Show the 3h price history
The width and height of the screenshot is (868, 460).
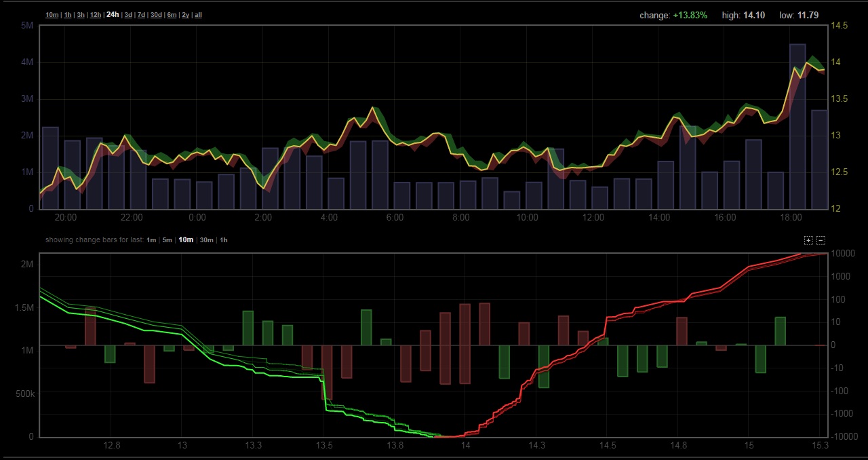(81, 15)
